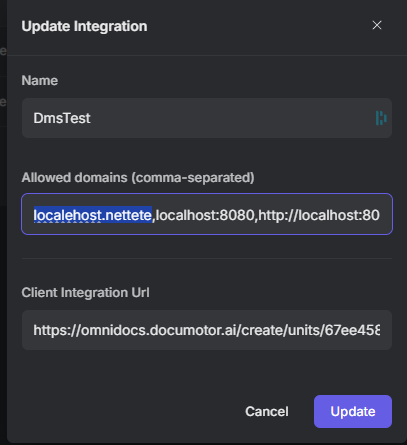Focus the Client Integration Url field

[207, 330]
